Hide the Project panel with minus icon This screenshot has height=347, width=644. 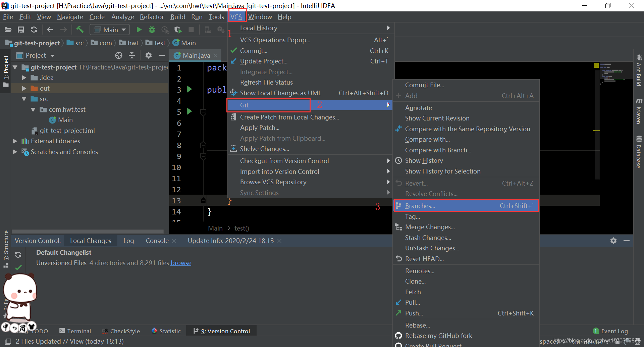(x=162, y=55)
